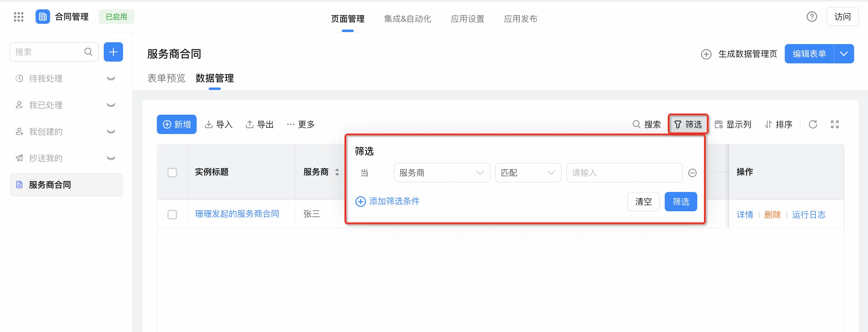This screenshot has width=868, height=332.
Task: Open the 匹配 condition dropdown
Action: point(528,173)
